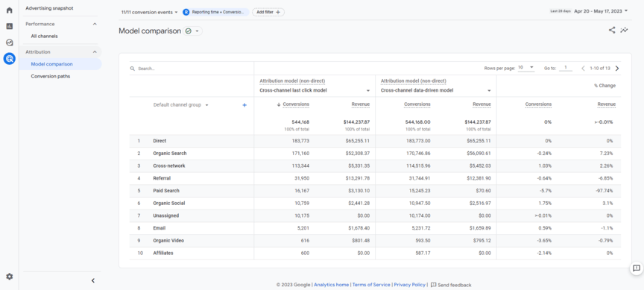This screenshot has height=290, width=644.
Task: Select the Organic Video row
Action: [x=375, y=240]
